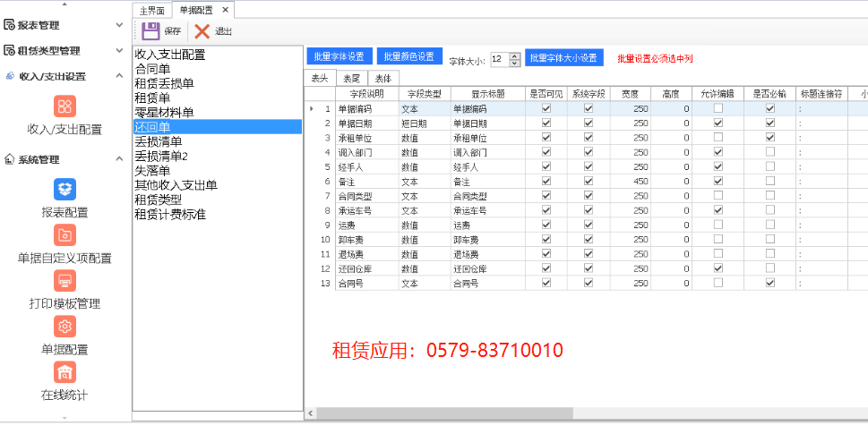Select 表头 tab
The height and width of the screenshot is (425, 868).
[320, 79]
